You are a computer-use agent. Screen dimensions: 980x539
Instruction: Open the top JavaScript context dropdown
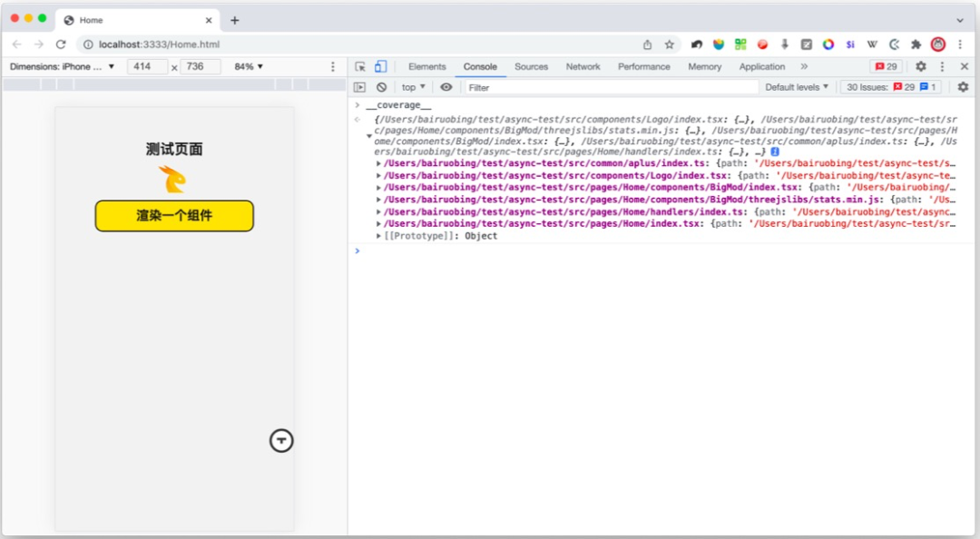pos(413,87)
